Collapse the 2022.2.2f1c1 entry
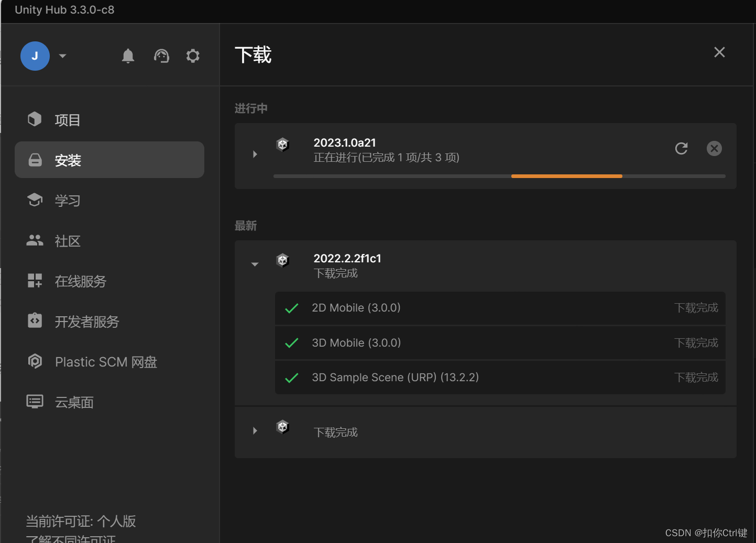The width and height of the screenshot is (756, 543). (255, 264)
